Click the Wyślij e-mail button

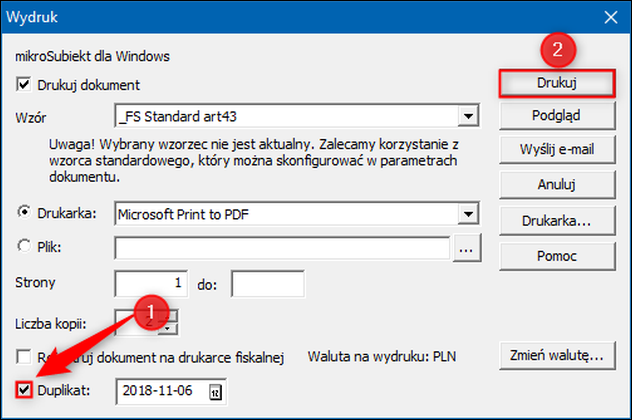(x=557, y=150)
